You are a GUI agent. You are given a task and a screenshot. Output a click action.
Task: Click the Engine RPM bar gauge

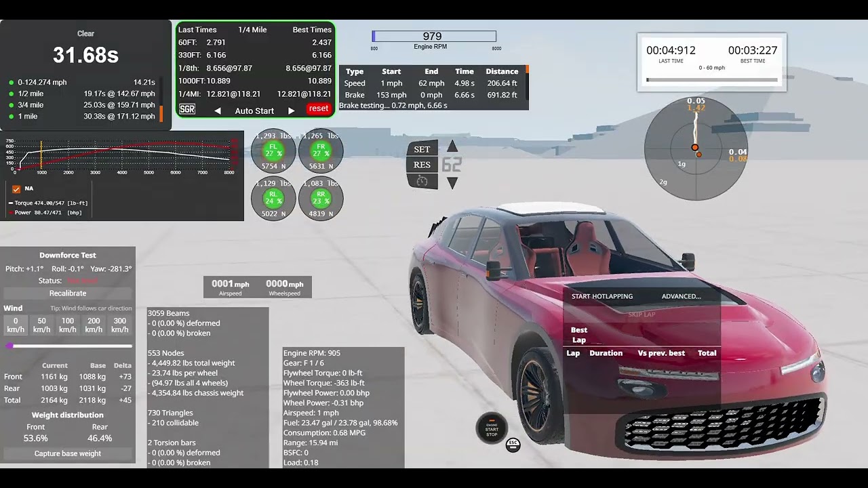pos(434,37)
